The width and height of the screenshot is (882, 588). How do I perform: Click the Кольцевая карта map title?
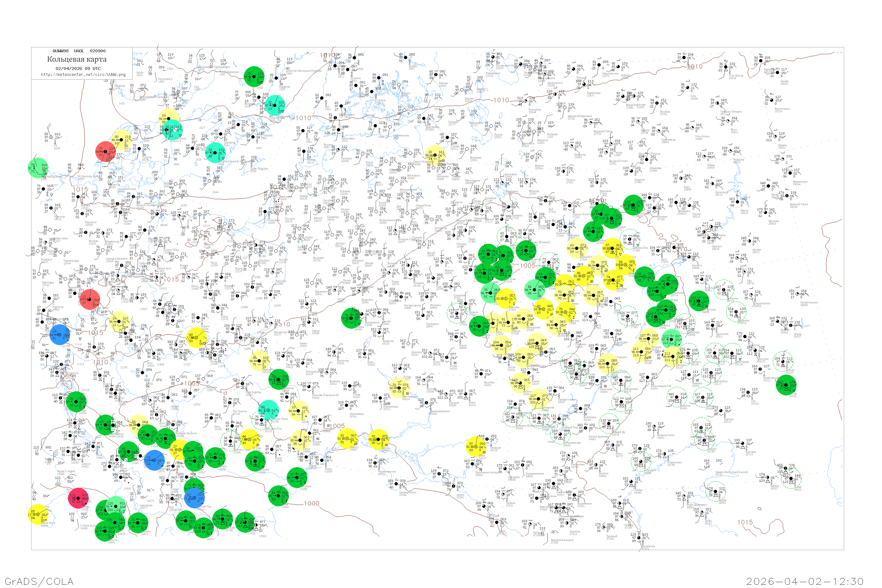77,59
